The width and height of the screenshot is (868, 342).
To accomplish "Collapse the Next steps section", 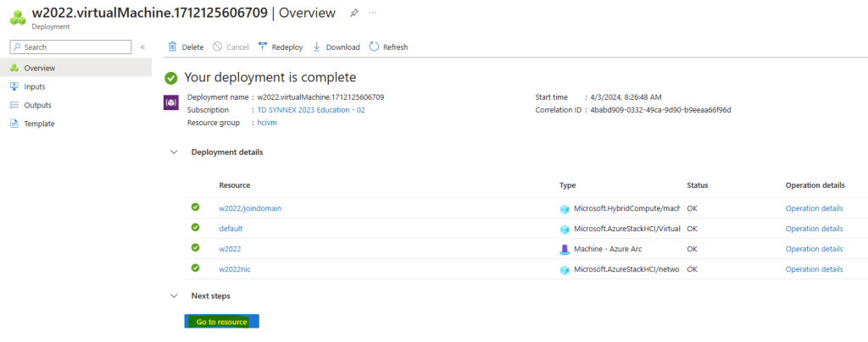I will [175, 296].
